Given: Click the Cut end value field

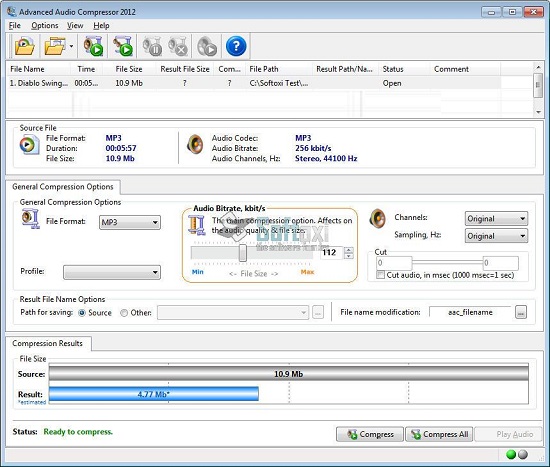Looking at the screenshot, I should (501, 262).
